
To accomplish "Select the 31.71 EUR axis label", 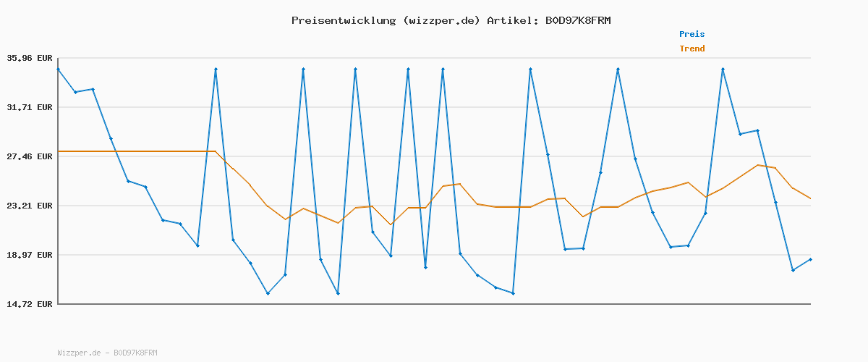I will pyautogui.click(x=29, y=107).
